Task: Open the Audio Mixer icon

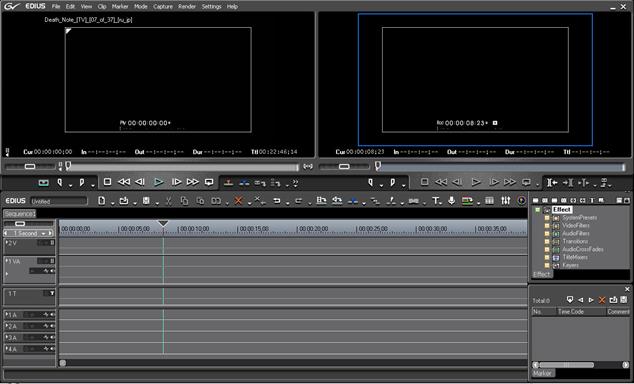Action: (505, 200)
